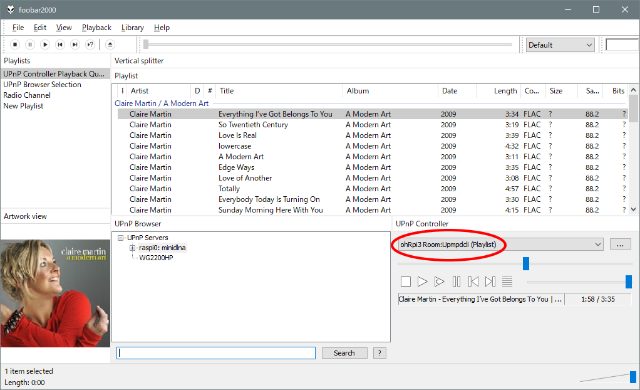Click the UPnP Browser search input field
Viewport: 640px width, 390px height.
pyautogui.click(x=216, y=353)
